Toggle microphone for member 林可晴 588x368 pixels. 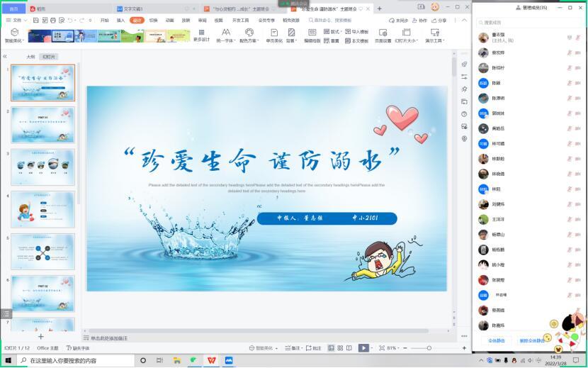567,143
